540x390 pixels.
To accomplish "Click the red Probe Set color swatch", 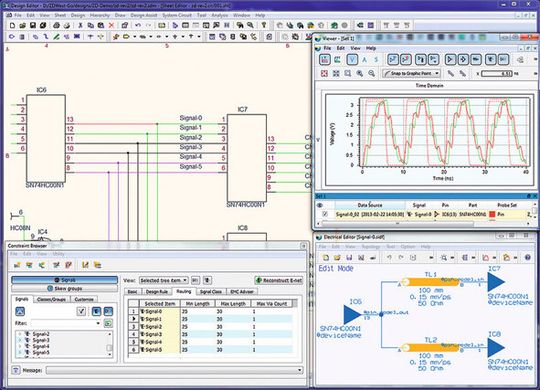I will click(x=492, y=214).
